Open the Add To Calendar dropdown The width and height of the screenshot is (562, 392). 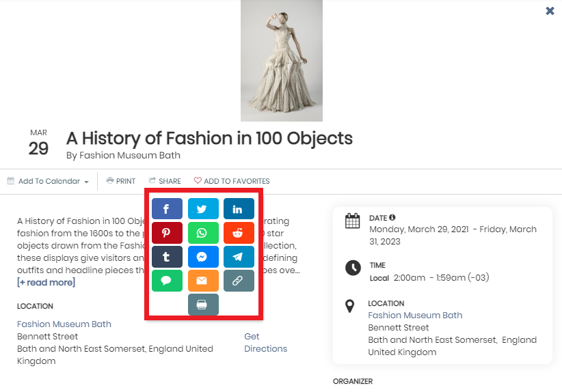click(48, 181)
